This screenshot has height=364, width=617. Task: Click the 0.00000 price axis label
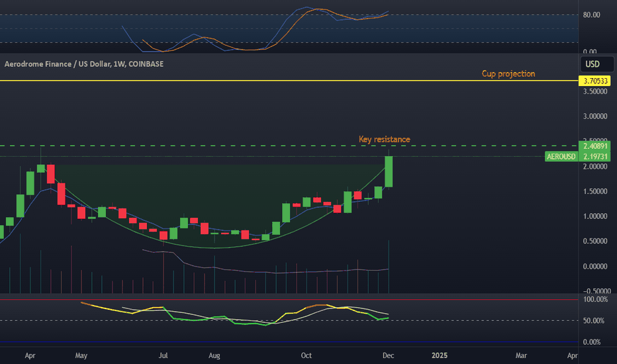tap(595, 267)
